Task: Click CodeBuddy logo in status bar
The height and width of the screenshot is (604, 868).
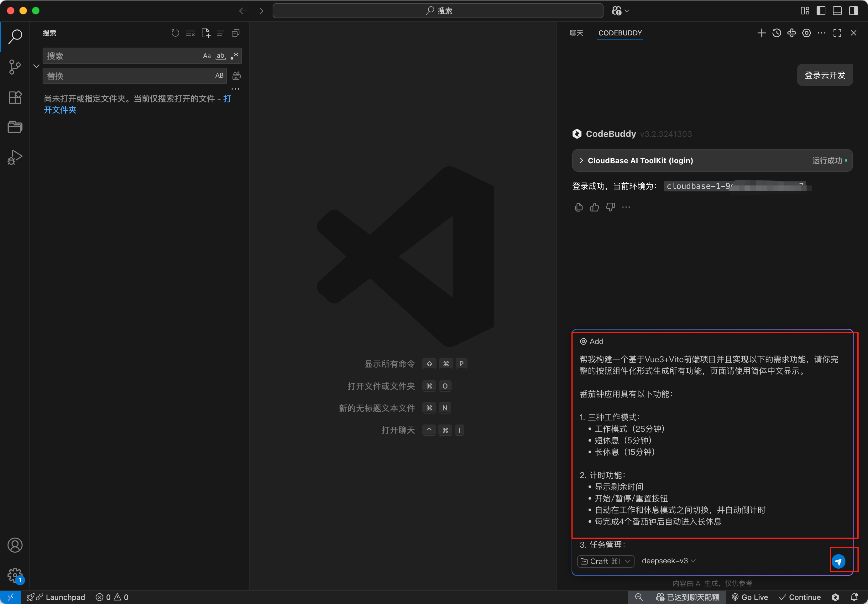Action: pos(835,597)
